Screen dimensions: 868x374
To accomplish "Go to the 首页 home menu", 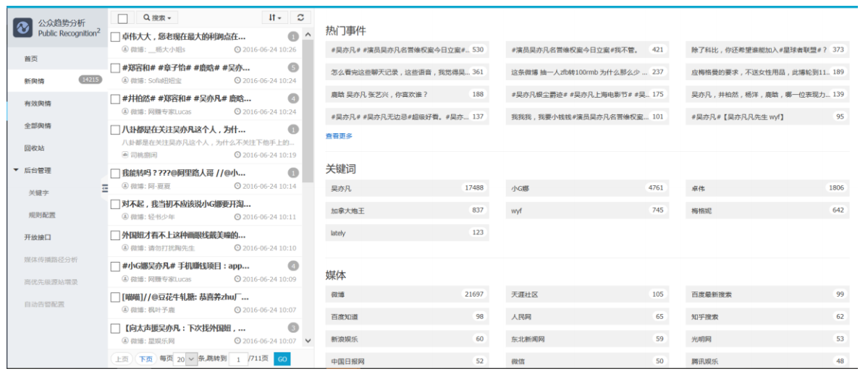I will tap(31, 59).
